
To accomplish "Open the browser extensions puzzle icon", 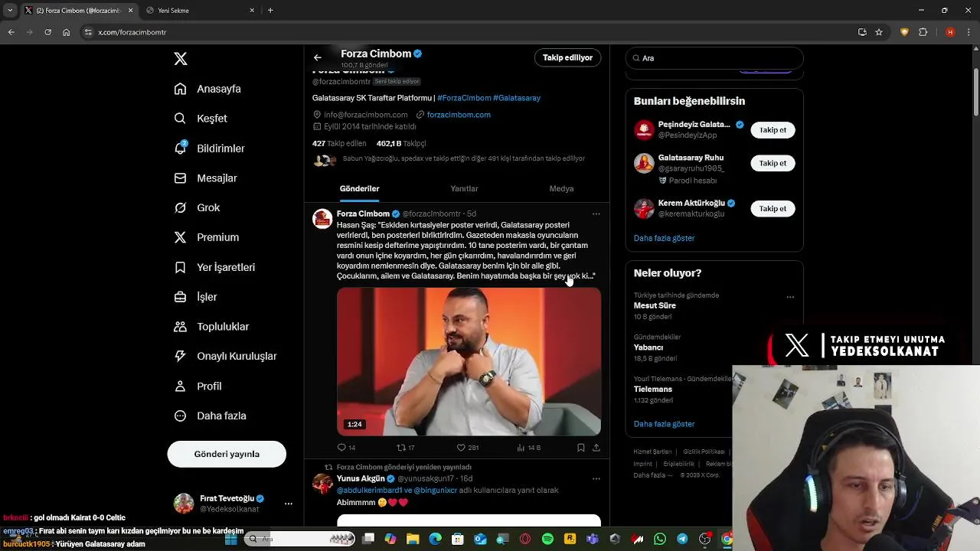I will pyautogui.click(x=923, y=32).
